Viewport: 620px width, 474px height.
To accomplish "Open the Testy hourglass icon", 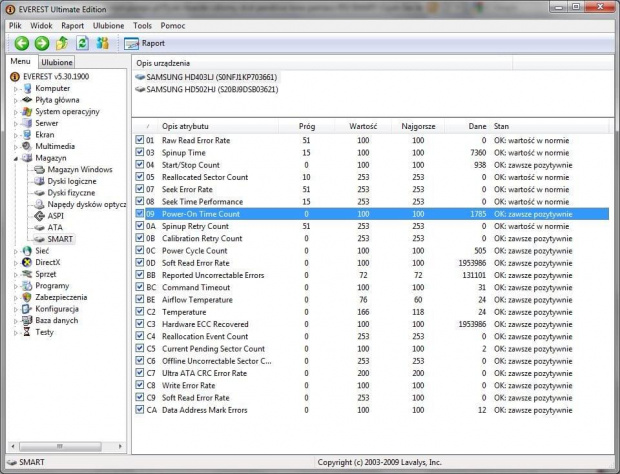I will coord(27,332).
